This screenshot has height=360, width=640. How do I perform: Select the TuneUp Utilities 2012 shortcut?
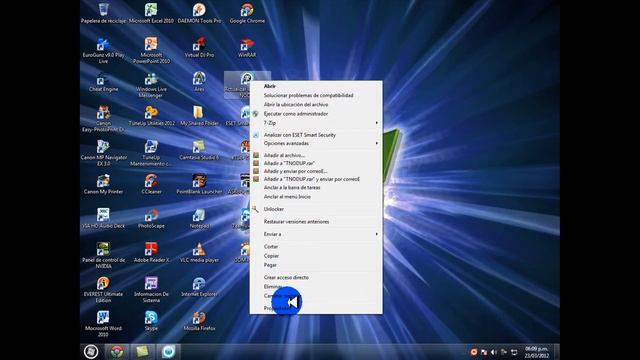point(151,116)
